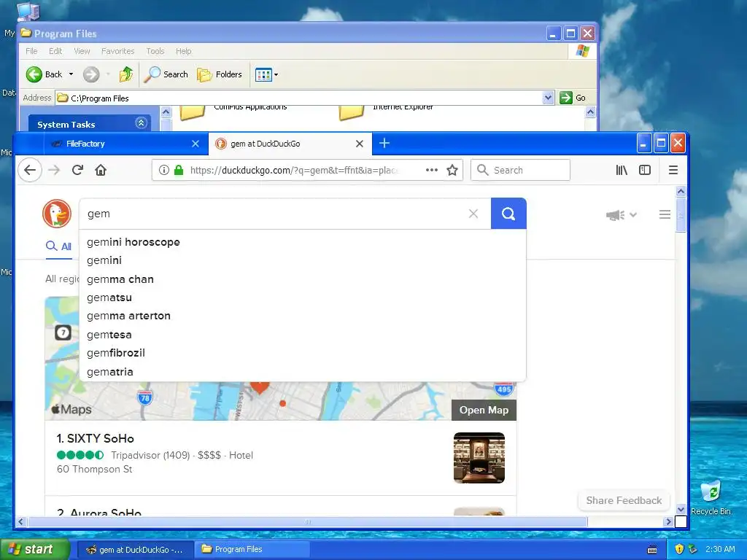Click Share Feedback button
This screenshot has height=560, width=747.
[x=624, y=500]
